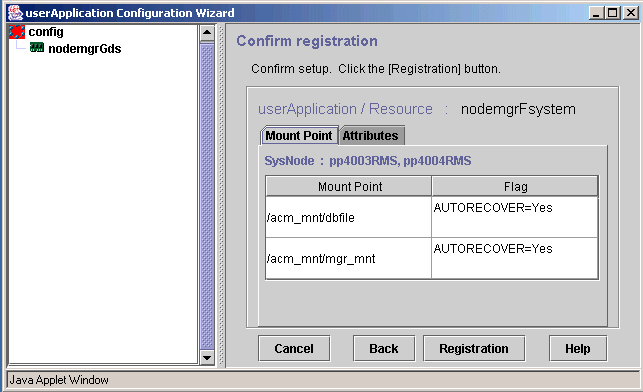Image resolution: width=643 pixels, height=392 pixels.
Task: Click the wizard title bar app icon
Action: tap(15, 13)
